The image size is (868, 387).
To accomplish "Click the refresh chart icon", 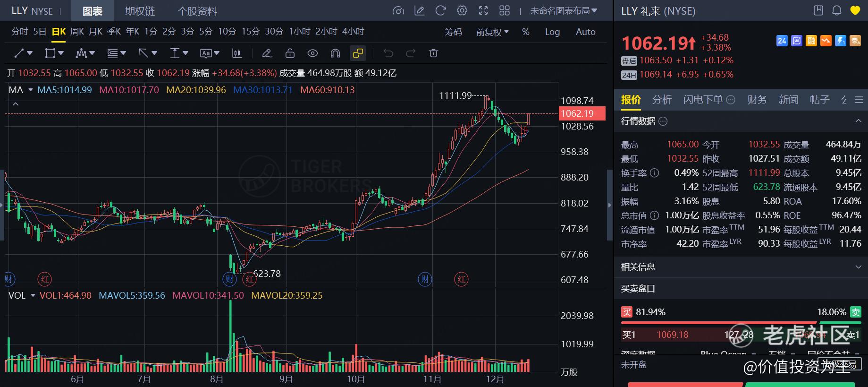I will click(440, 10).
